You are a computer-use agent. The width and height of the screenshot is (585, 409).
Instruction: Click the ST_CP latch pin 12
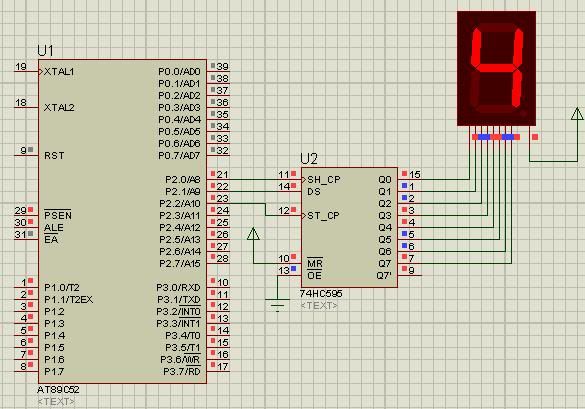290,215
